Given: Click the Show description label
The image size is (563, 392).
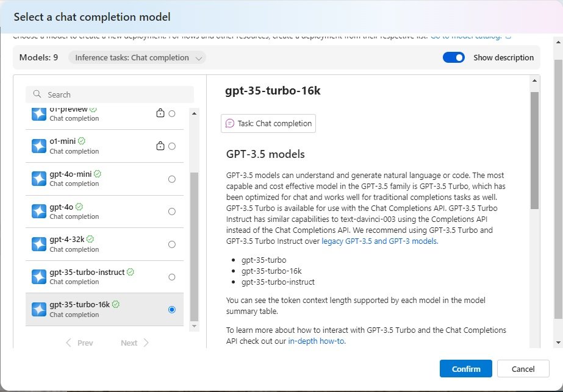Looking at the screenshot, I should pos(503,57).
